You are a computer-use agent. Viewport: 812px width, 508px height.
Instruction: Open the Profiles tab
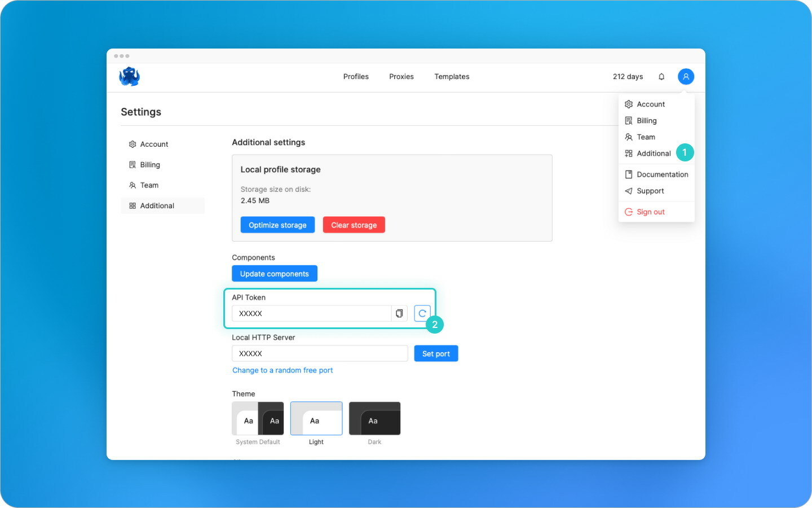coord(356,76)
